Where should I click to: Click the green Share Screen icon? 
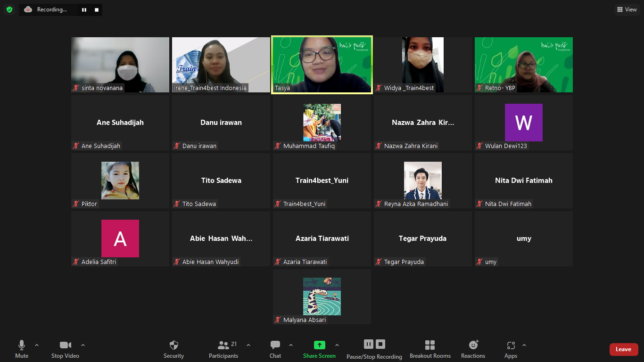[319, 346]
